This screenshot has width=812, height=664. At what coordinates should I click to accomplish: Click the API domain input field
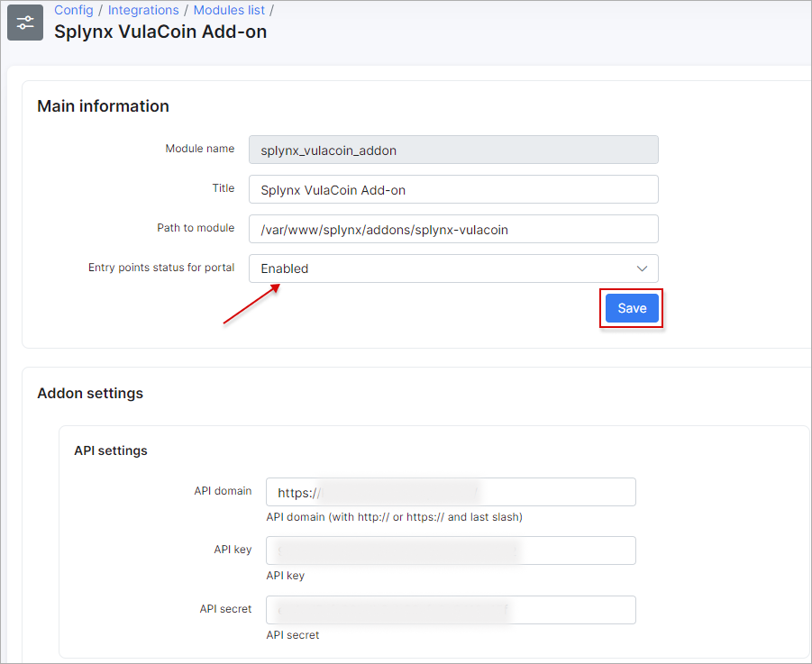click(451, 492)
